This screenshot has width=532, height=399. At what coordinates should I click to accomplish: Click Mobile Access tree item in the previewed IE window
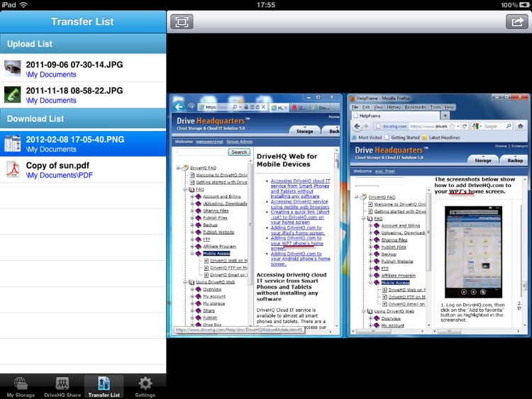(216, 254)
